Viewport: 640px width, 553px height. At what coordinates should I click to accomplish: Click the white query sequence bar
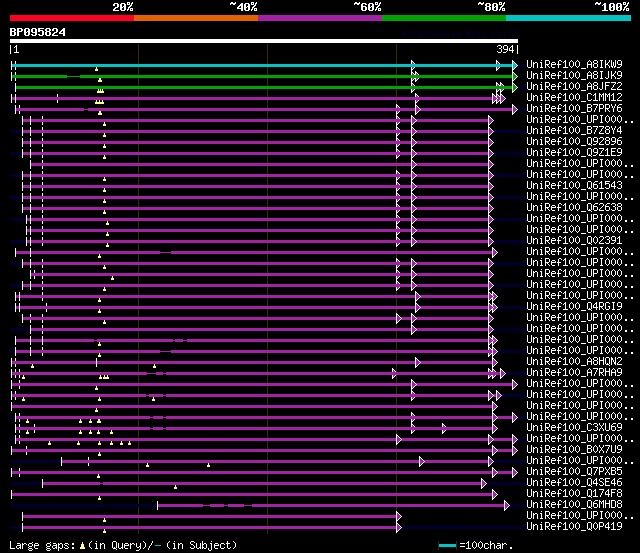264,41
